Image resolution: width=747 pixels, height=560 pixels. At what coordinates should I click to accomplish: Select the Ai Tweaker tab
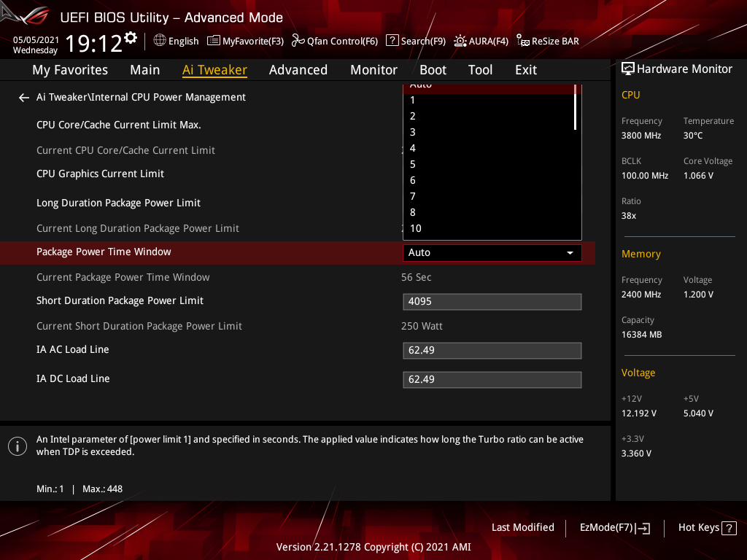coord(214,70)
